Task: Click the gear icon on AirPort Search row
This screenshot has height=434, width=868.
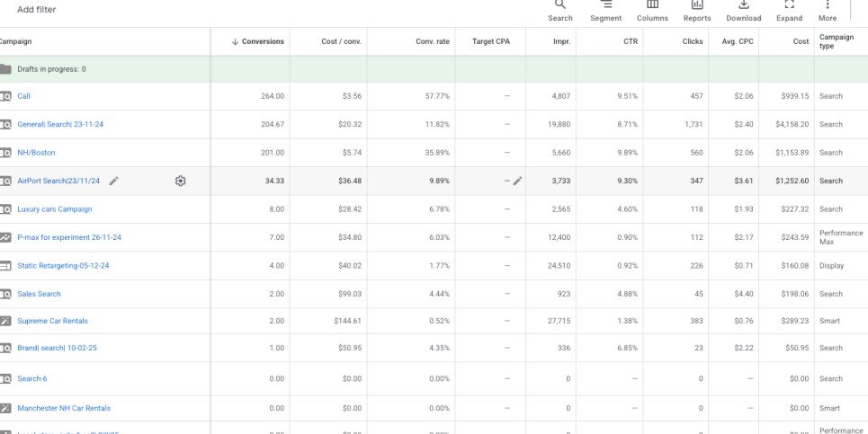Action: [x=180, y=181]
